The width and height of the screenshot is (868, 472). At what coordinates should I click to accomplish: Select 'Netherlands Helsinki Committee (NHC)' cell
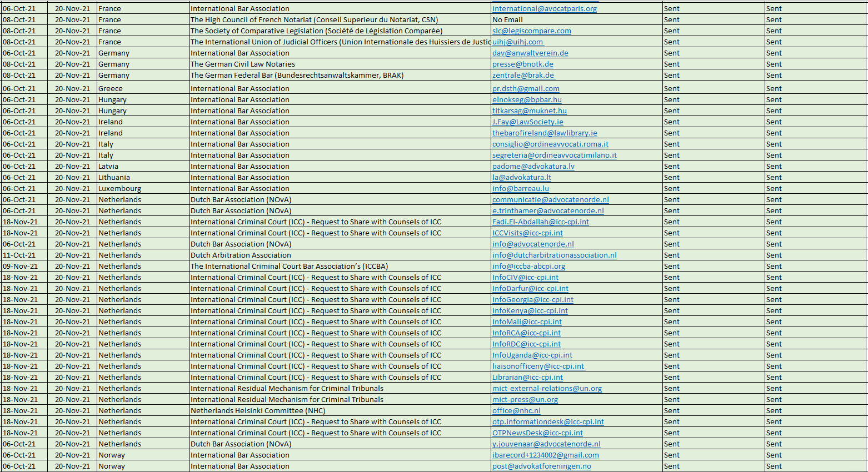[340, 411]
